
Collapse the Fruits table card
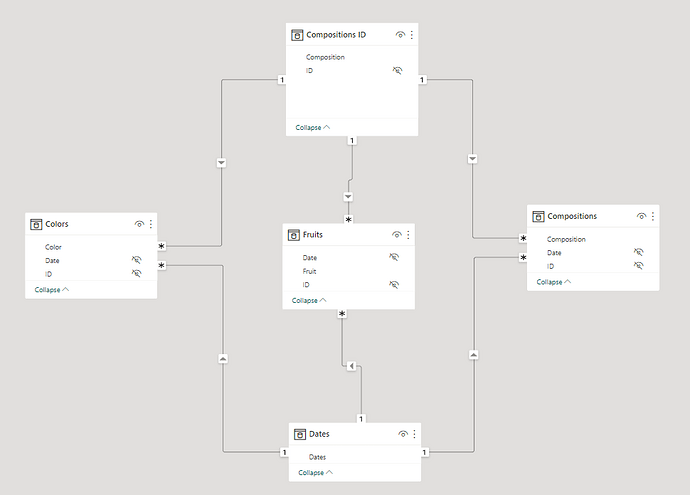[x=309, y=300]
